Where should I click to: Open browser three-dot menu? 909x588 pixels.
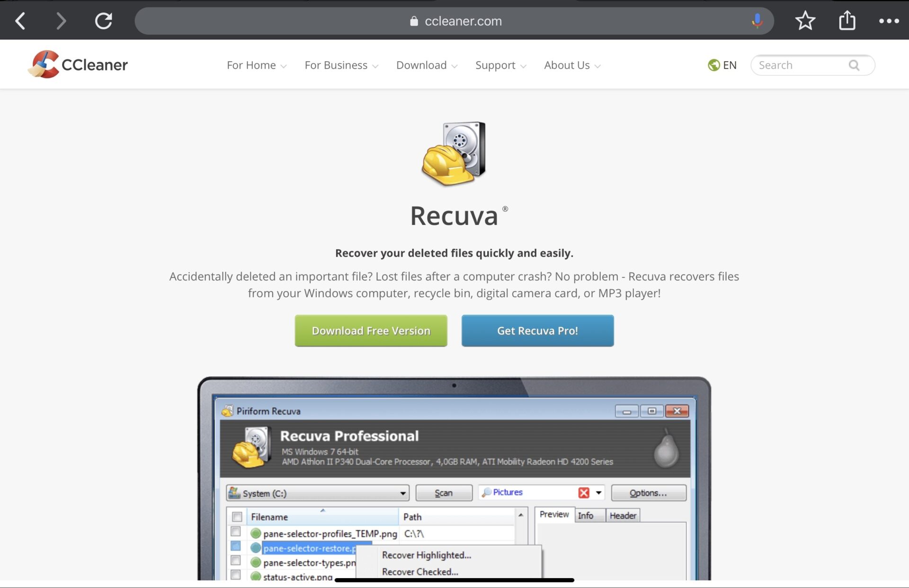[889, 21]
